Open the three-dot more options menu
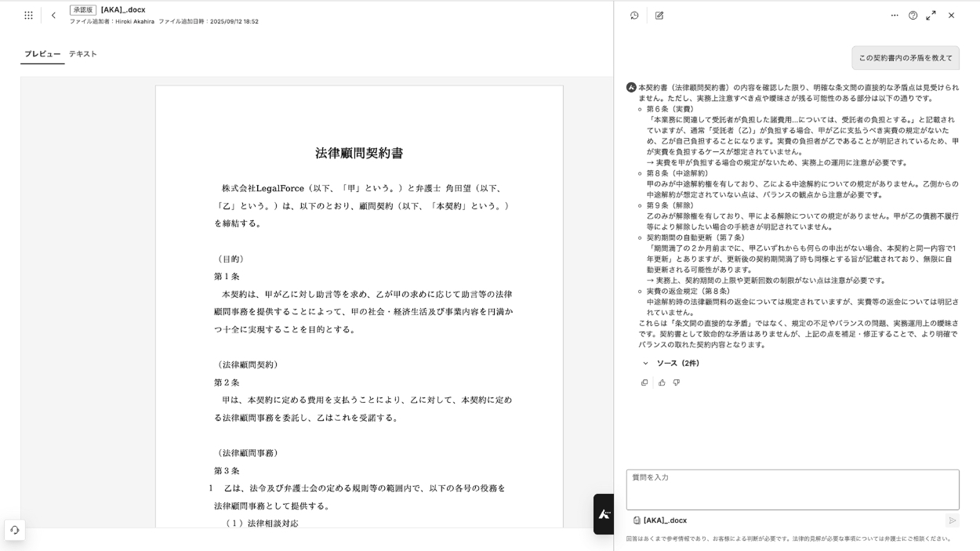This screenshot has height=551, width=980. 895,15
